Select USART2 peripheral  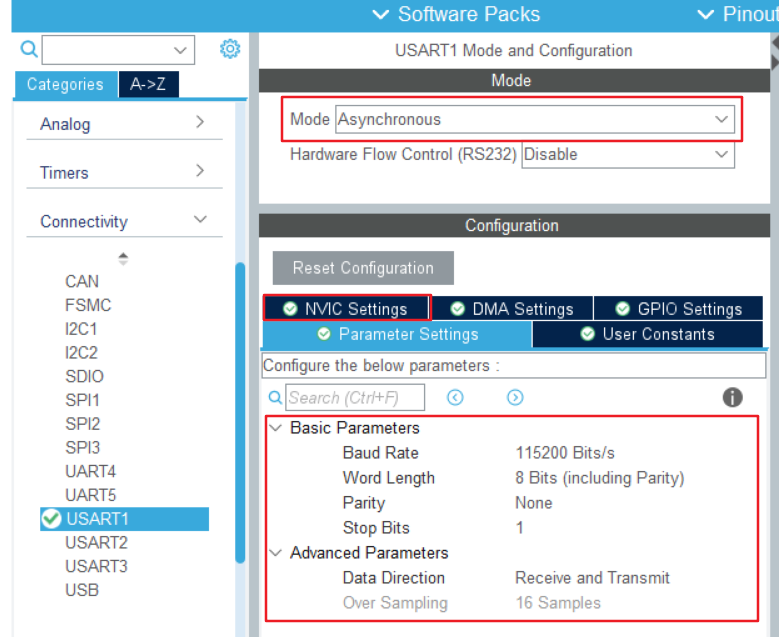coord(96,542)
